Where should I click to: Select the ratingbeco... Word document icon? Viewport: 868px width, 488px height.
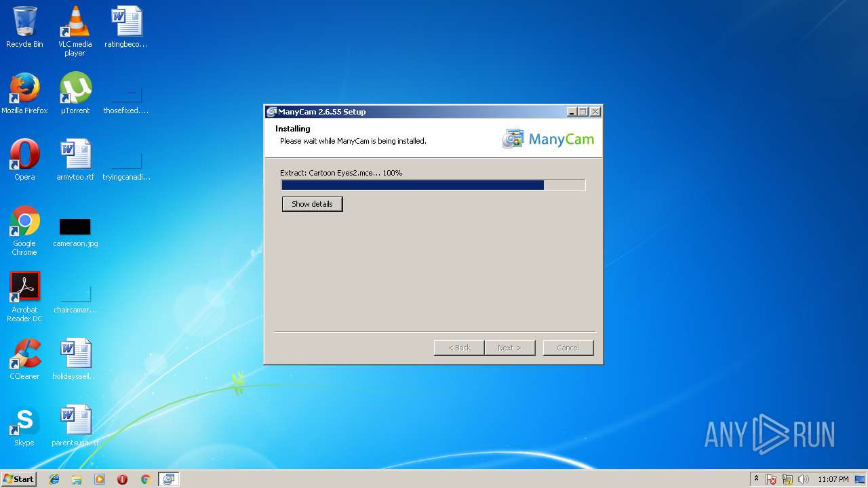pos(125,27)
